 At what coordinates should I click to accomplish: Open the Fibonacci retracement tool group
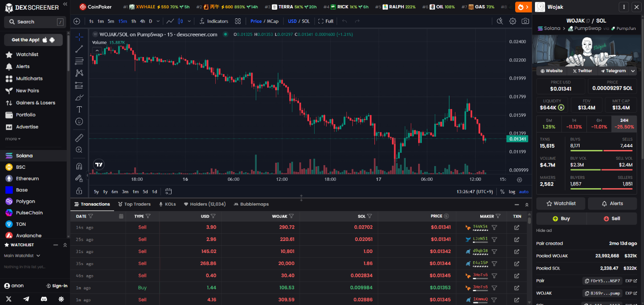click(x=79, y=61)
